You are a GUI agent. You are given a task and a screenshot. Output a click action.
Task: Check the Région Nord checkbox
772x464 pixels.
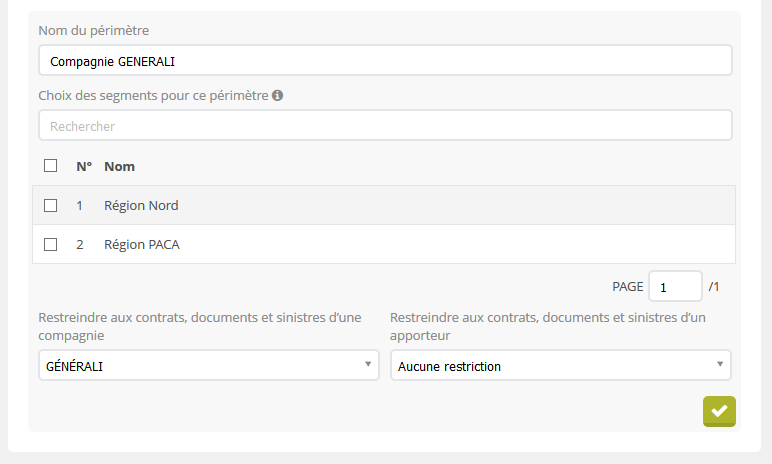click(51, 205)
